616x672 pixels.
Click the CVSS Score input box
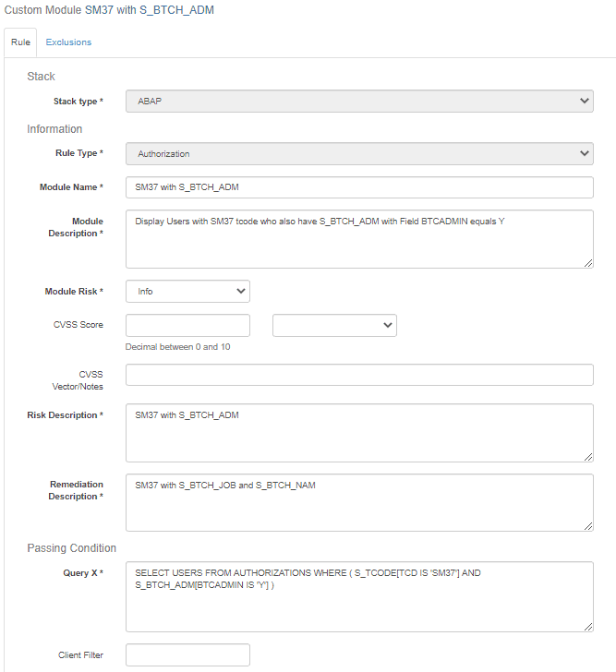click(187, 325)
